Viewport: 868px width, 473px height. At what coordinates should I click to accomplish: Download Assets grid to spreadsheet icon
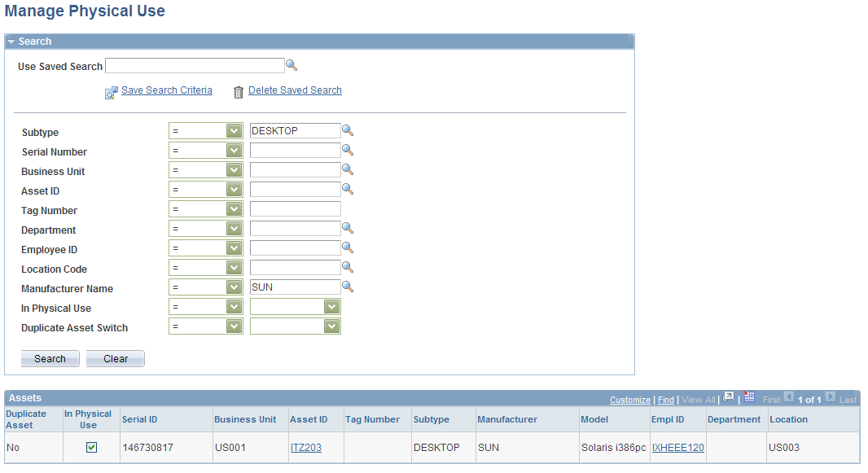click(x=750, y=396)
